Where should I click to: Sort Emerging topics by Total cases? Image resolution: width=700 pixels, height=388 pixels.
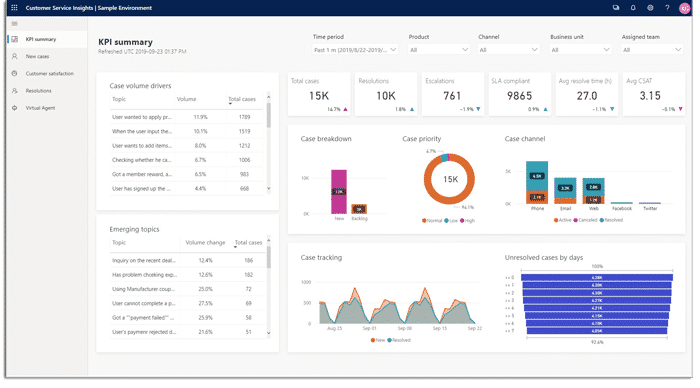[248, 242]
